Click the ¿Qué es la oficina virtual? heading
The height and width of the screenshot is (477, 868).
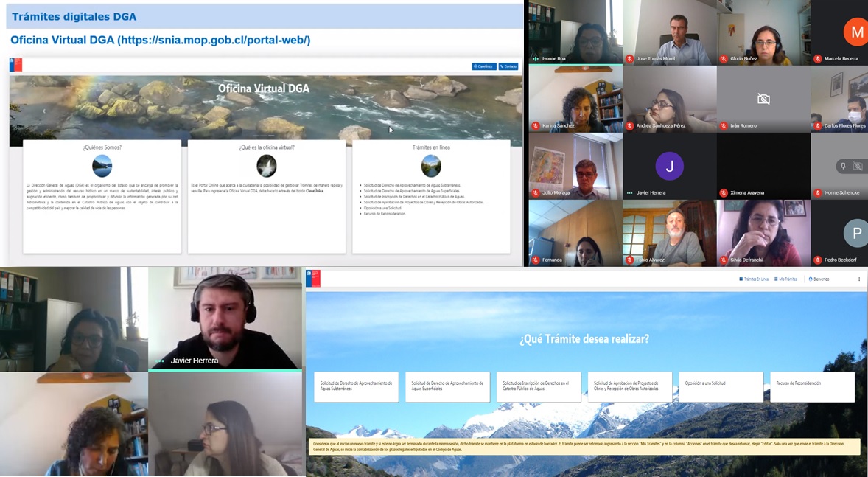pos(266,147)
